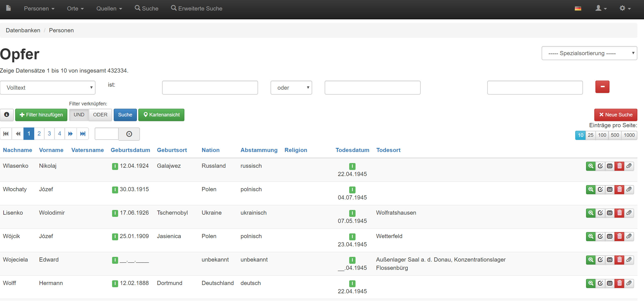Screen dimensions: 644x301
Task: Sort by Nation column
Action: tap(211, 150)
